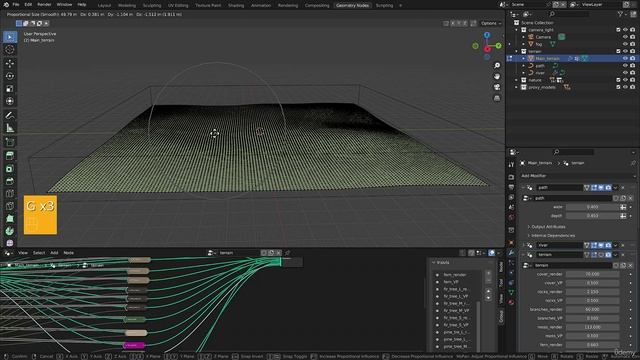Open the viewport Options dropdown
640x360 pixels.
click(491, 23)
